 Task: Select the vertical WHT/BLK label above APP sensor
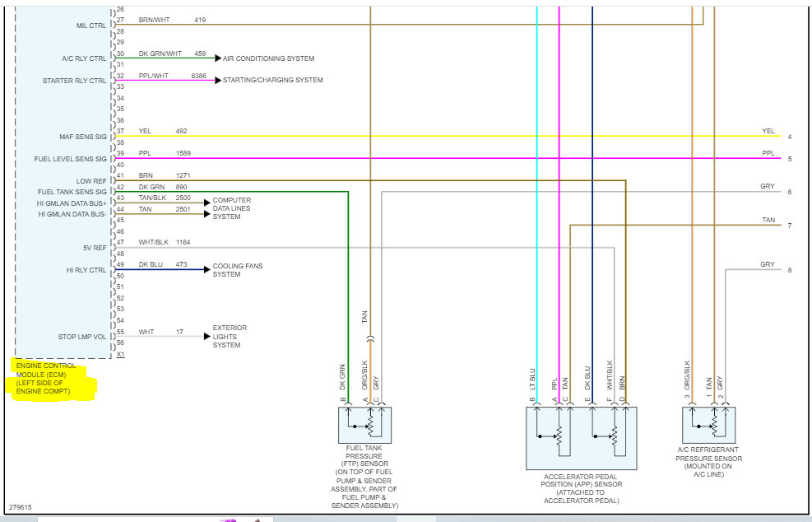pyautogui.click(x=610, y=375)
